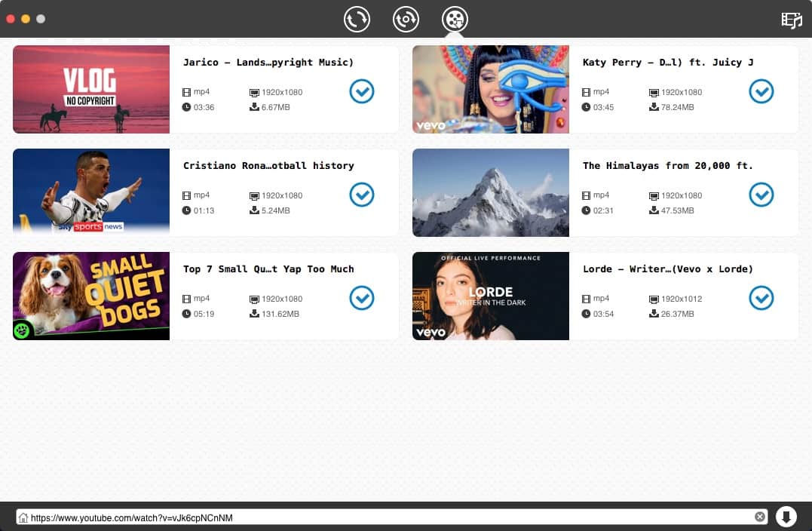
Task: Click title 'Cristiano Rona…otball history'
Action: tap(268, 165)
